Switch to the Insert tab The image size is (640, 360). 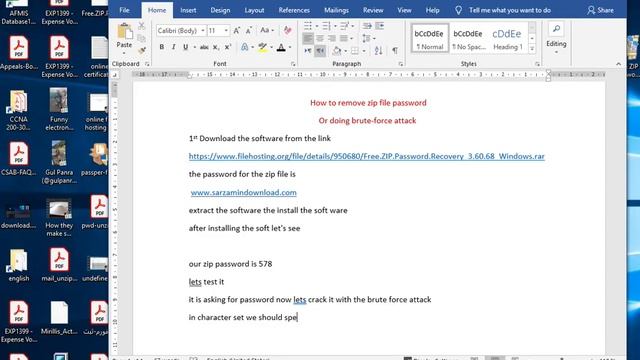pos(188,10)
